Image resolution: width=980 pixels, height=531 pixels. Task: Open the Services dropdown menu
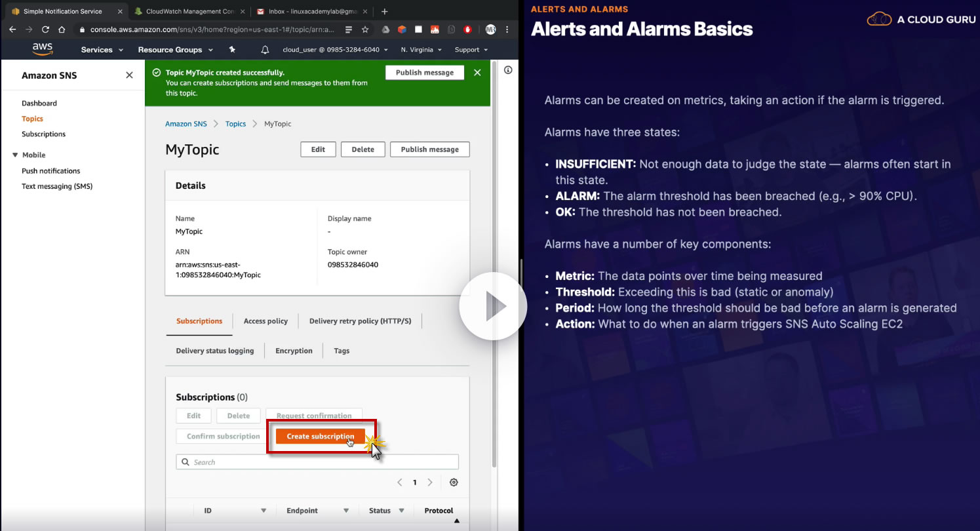pos(102,50)
